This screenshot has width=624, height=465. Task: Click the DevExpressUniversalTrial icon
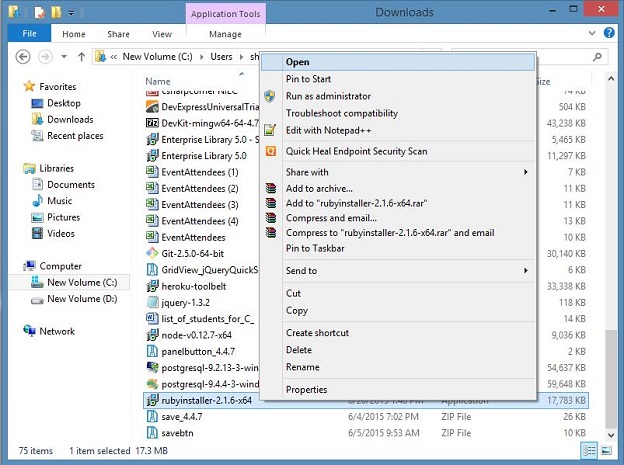[x=152, y=107]
